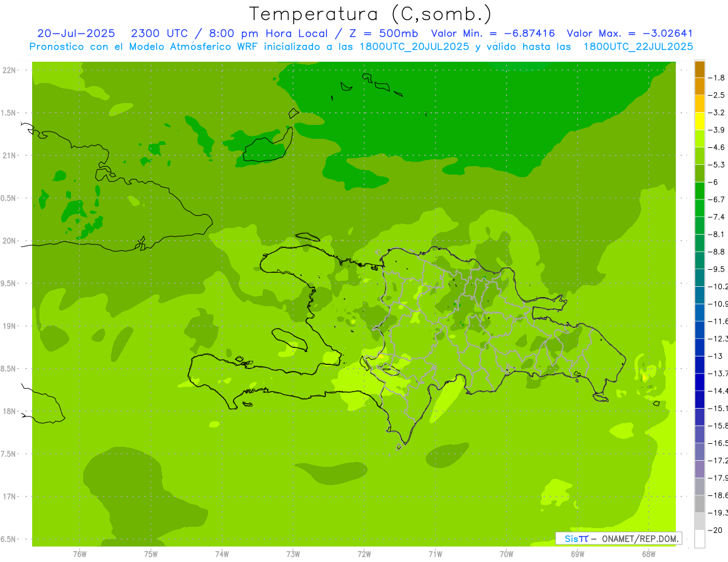Image resolution: width=728 pixels, height=562 pixels.
Task: Click the '18N' latitude label
Action: click(x=10, y=412)
